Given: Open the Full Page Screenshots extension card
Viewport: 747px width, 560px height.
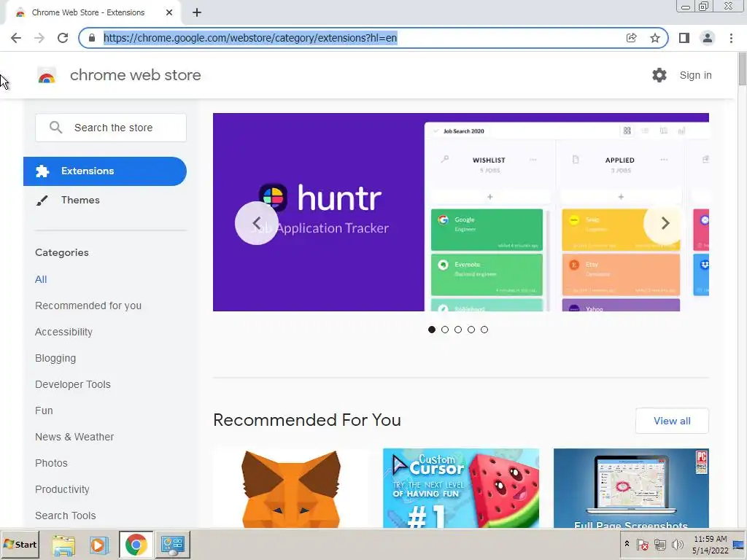Looking at the screenshot, I should point(631,488).
